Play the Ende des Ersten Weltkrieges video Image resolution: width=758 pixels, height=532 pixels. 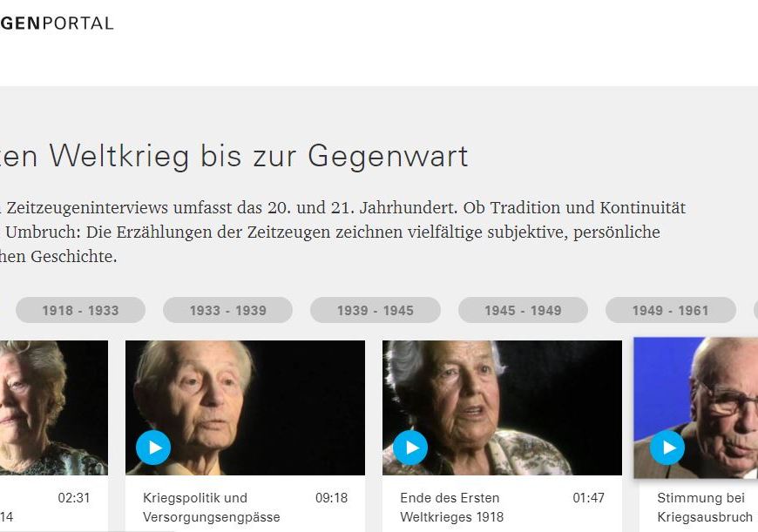coord(410,448)
